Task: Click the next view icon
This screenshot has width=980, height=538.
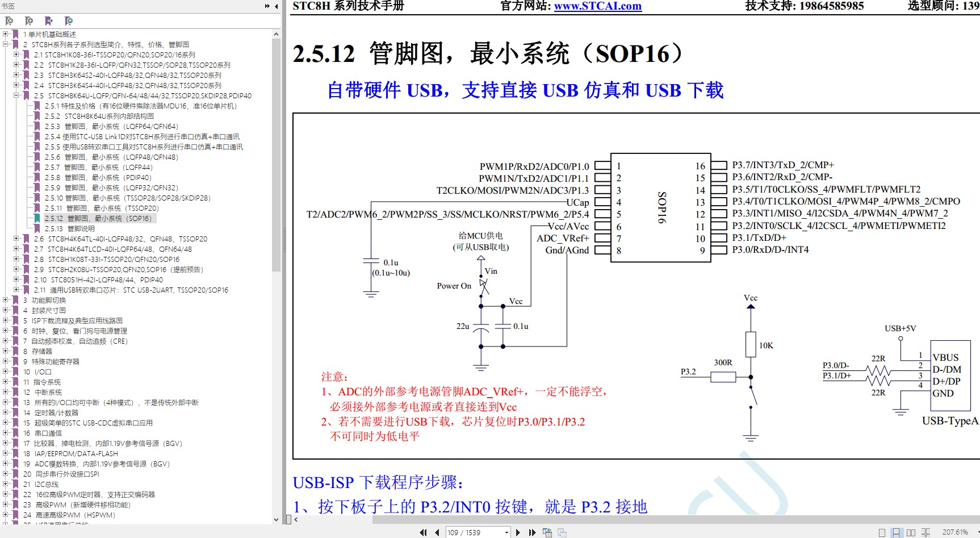Action: click(x=562, y=532)
